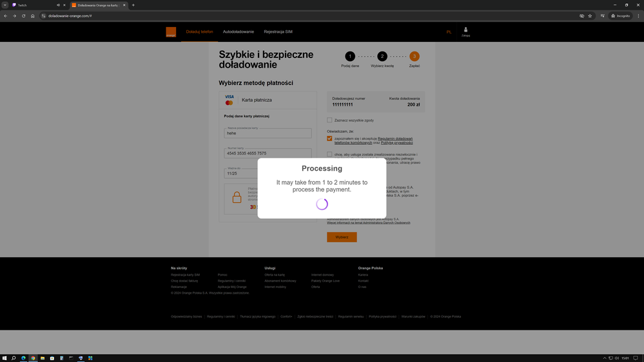Click the Incognito indicator button
This screenshot has height=362, width=644.
621,16
